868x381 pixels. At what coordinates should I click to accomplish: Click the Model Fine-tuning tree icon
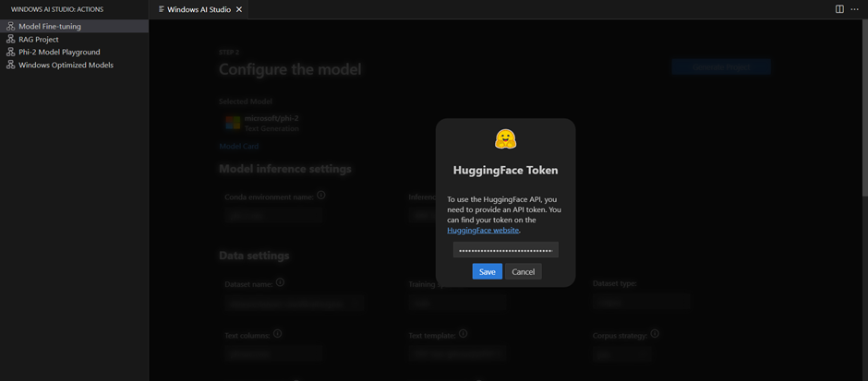pyautogui.click(x=10, y=26)
